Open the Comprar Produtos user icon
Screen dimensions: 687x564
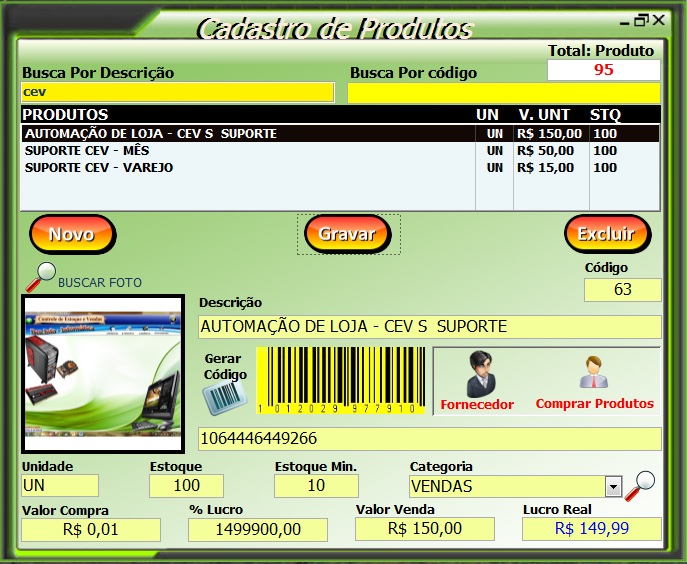point(593,372)
